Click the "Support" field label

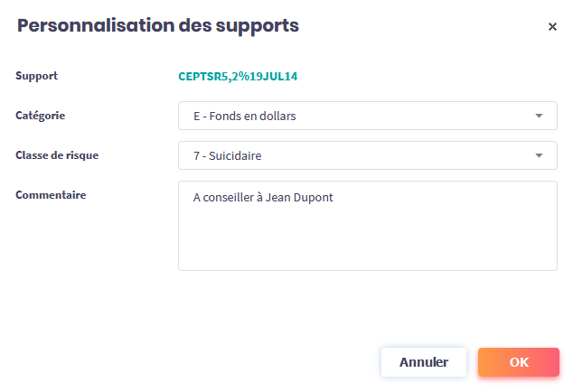(37, 76)
